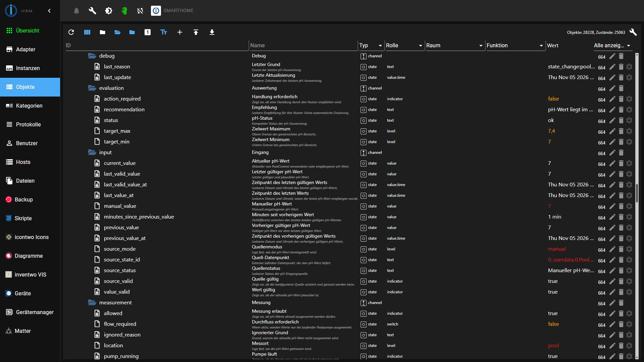644x362 pixels.
Task: Toggle description text display icon
Action: coord(164,32)
